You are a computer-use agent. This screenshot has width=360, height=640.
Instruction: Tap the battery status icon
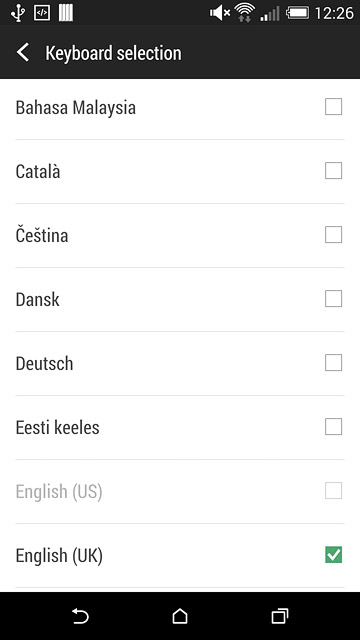[298, 13]
